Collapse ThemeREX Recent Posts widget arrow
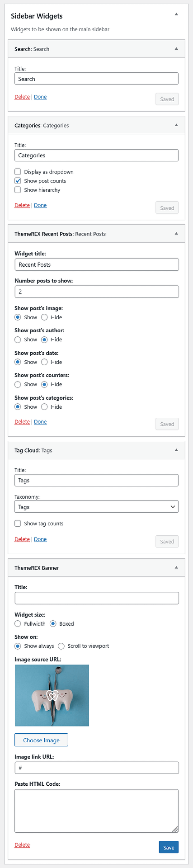The width and height of the screenshot is (193, 868). (x=176, y=233)
